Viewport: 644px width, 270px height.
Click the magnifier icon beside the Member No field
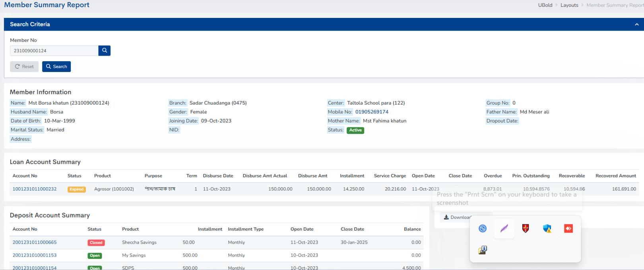pos(104,51)
